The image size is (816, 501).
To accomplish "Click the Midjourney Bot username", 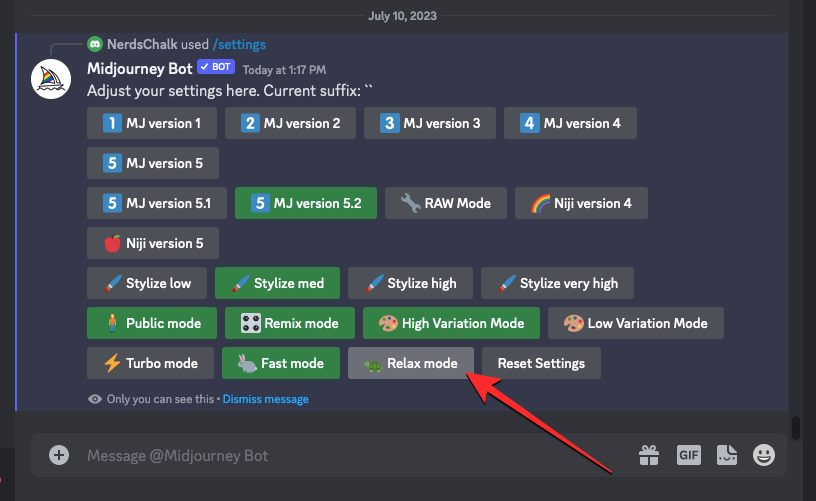I will coord(139,69).
